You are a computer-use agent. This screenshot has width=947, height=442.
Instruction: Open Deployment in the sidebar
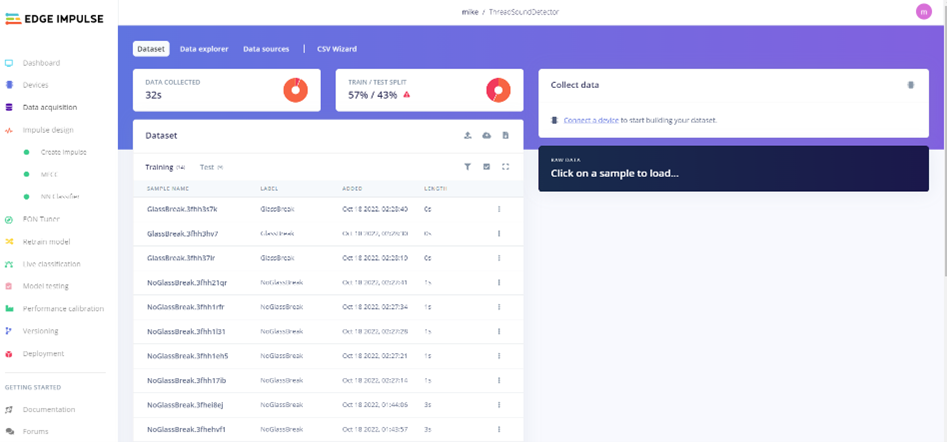point(43,353)
